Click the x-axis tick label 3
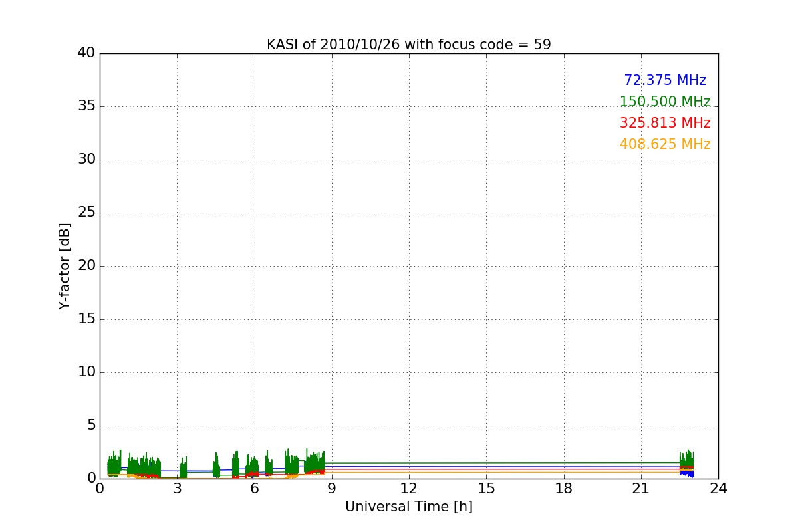This screenshot has height=532, width=798. click(177, 489)
